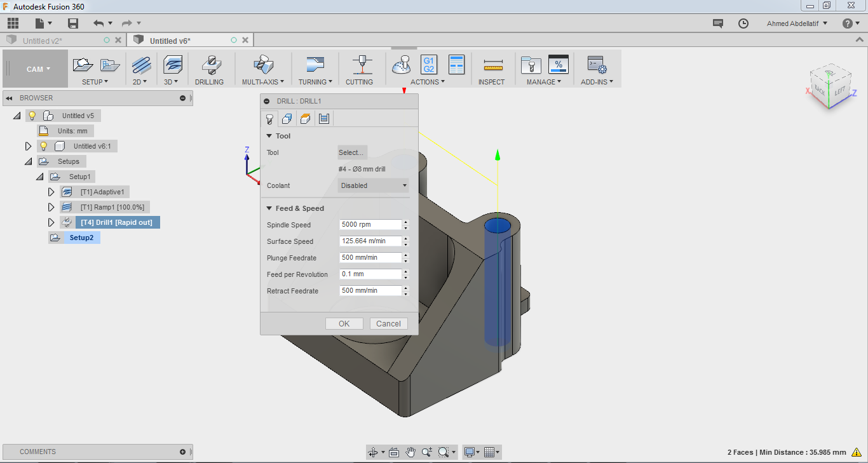Viewport: 868px width, 463px height.
Task: Undo the last action
Action: coord(98,23)
